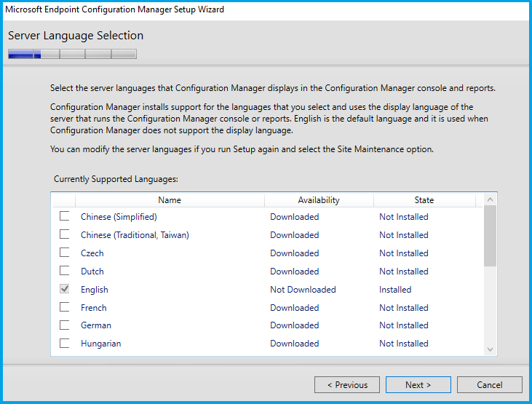Click the language list scrollbar thumb

(490, 237)
